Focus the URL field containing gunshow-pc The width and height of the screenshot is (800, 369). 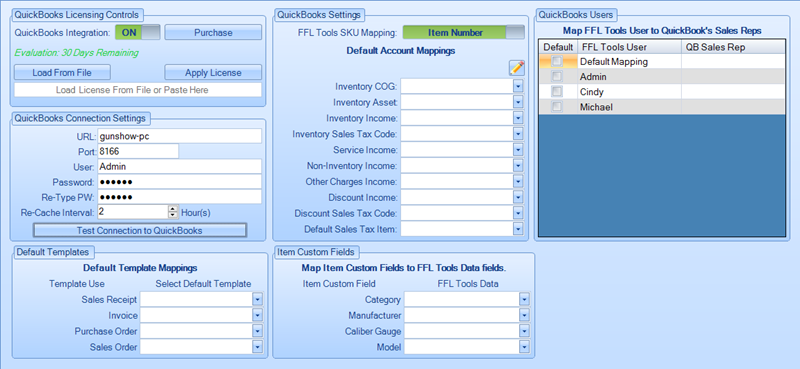(179, 136)
